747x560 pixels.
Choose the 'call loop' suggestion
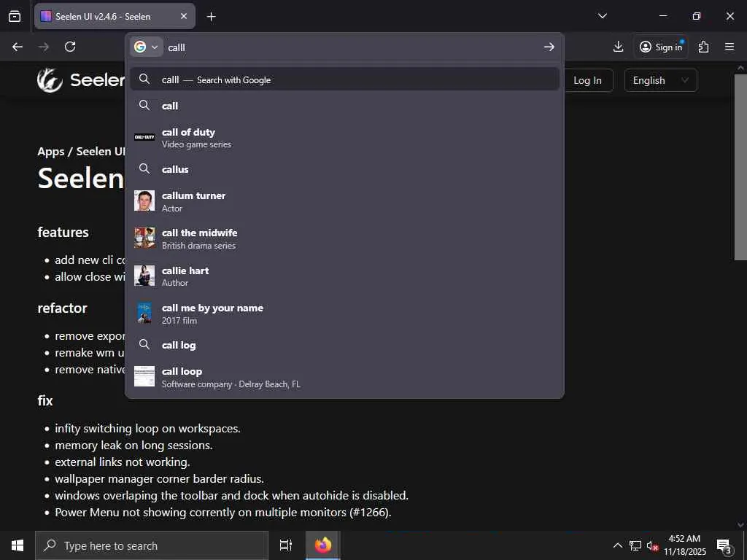(344, 377)
